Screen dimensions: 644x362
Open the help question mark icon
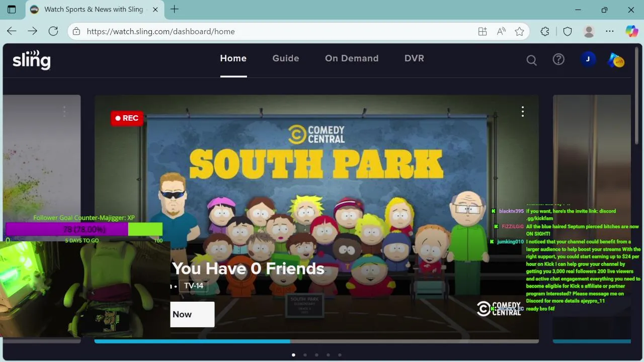tap(558, 59)
